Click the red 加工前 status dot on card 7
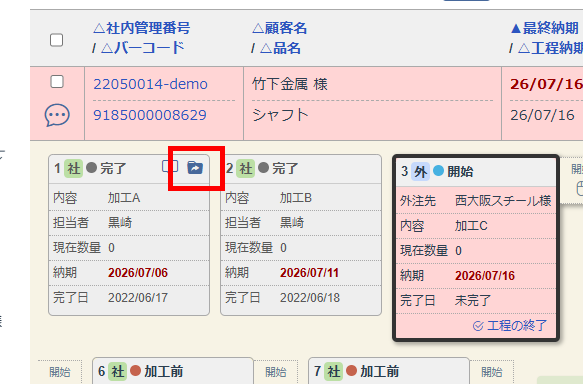Image resolution: width=583 pixels, height=384 pixels. (351, 370)
